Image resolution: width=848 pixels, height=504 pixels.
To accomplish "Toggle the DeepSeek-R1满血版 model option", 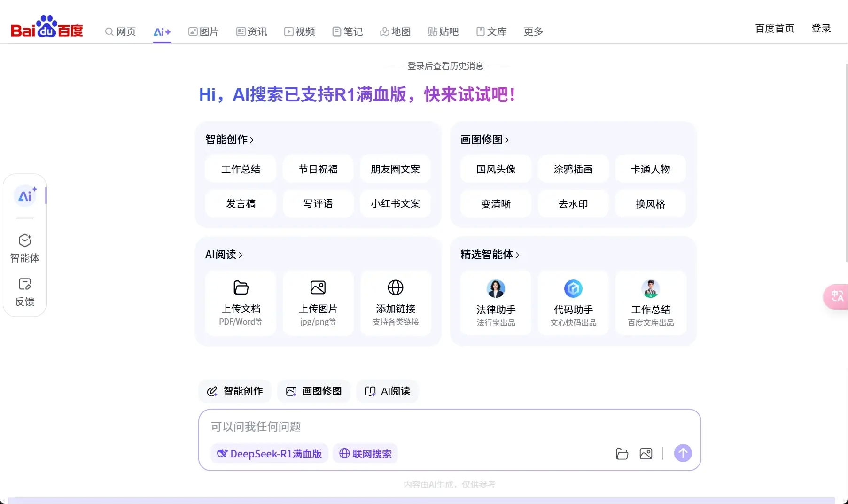I will [x=269, y=454].
